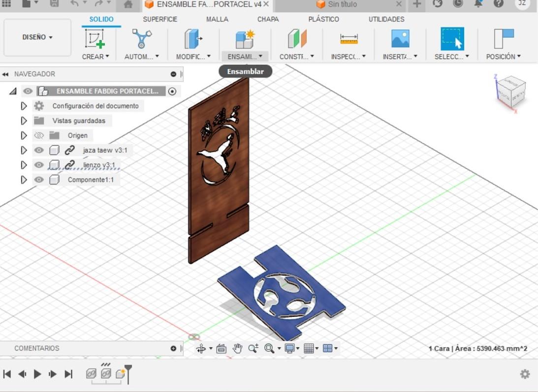This screenshot has width=538, height=392.
Task: Open Display Settings monitor icon
Action: pyautogui.click(x=289, y=349)
